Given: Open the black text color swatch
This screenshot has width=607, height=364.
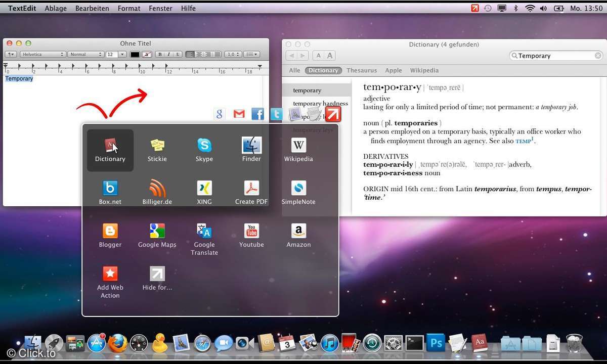Looking at the screenshot, I should point(135,54).
